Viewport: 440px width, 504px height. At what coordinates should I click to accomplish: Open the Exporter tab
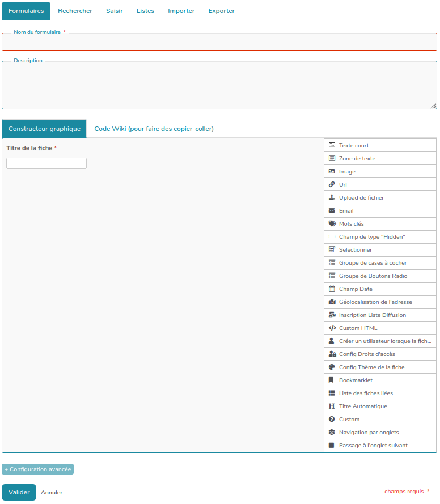[x=221, y=11]
